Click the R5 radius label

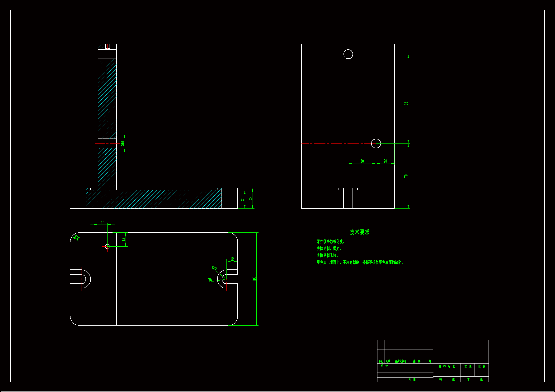pos(210,280)
